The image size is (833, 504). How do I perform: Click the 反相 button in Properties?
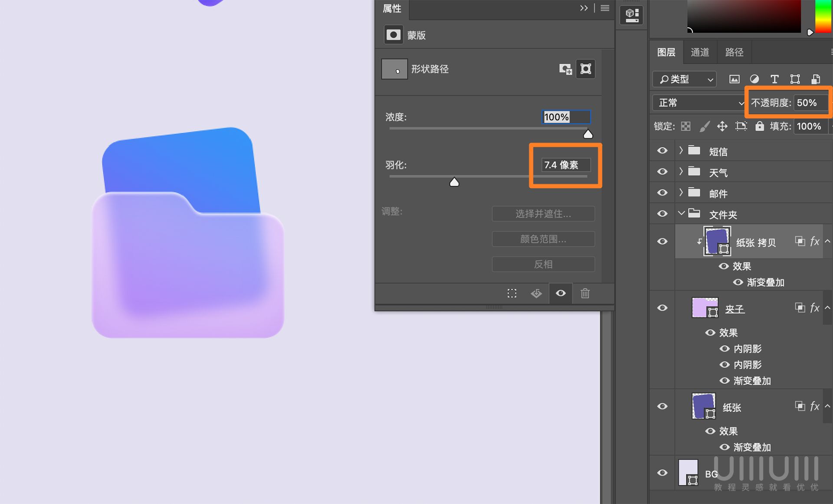pos(543,264)
